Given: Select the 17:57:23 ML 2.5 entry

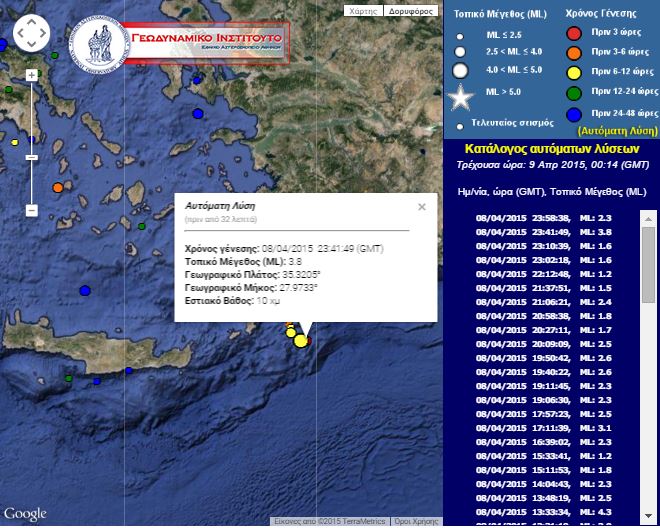Looking at the screenshot, I should [543, 414].
